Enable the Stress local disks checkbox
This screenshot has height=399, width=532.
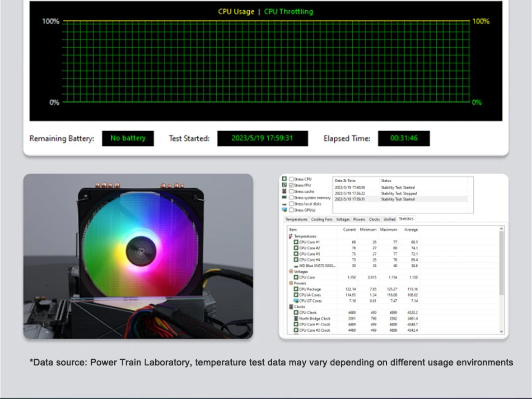291,203
